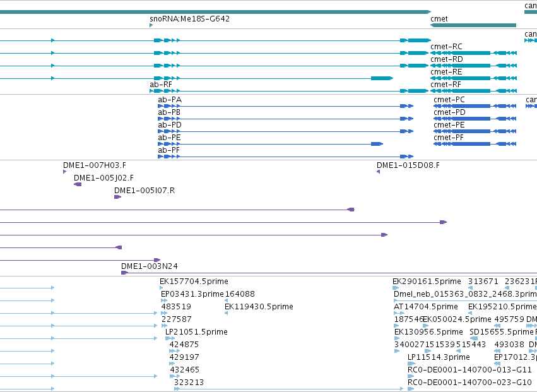537x392 pixels.
Task: Select the cmet-PC blue exon glyph
Action: [x=475, y=106]
